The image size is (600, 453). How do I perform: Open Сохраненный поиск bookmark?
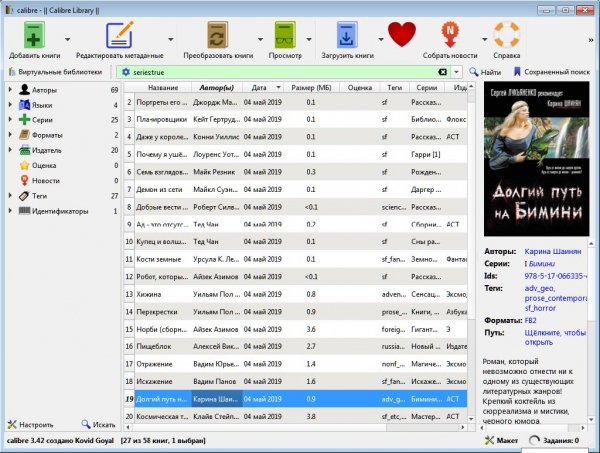(x=551, y=72)
